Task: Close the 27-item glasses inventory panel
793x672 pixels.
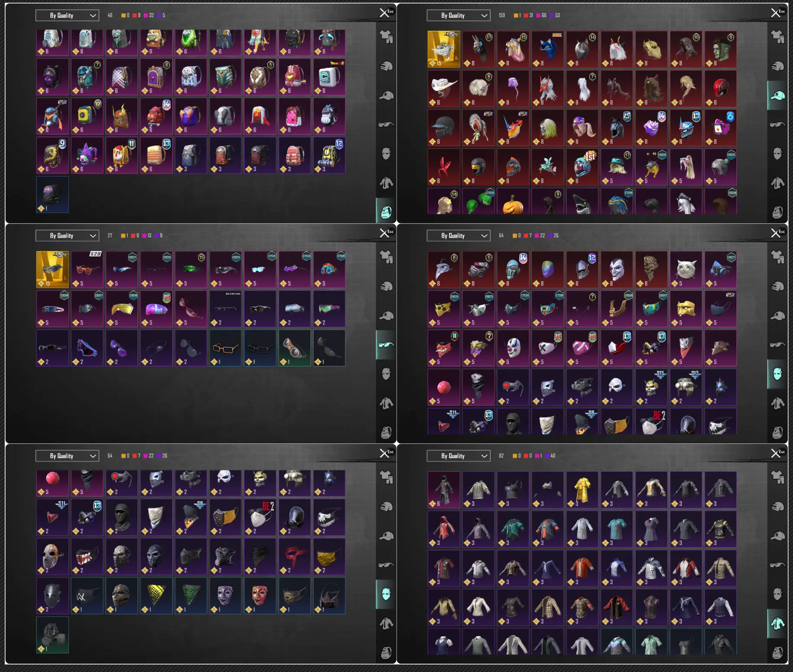Action: (384, 233)
